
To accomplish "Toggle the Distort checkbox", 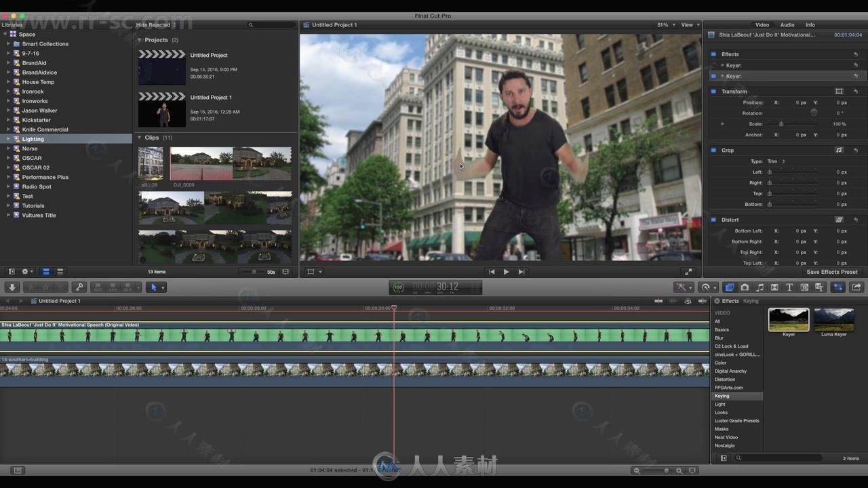I will pos(713,220).
